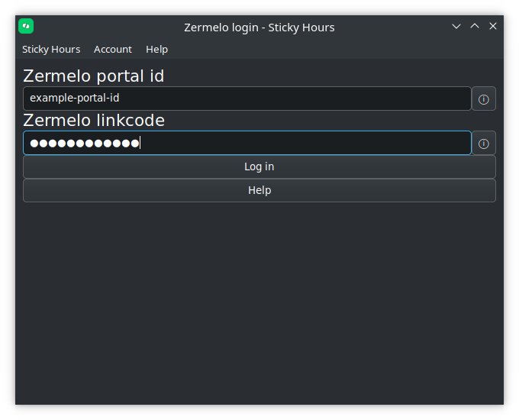This screenshot has height=420, width=519.
Task: Focus the Zermelo linkcode password field
Action: (247, 143)
